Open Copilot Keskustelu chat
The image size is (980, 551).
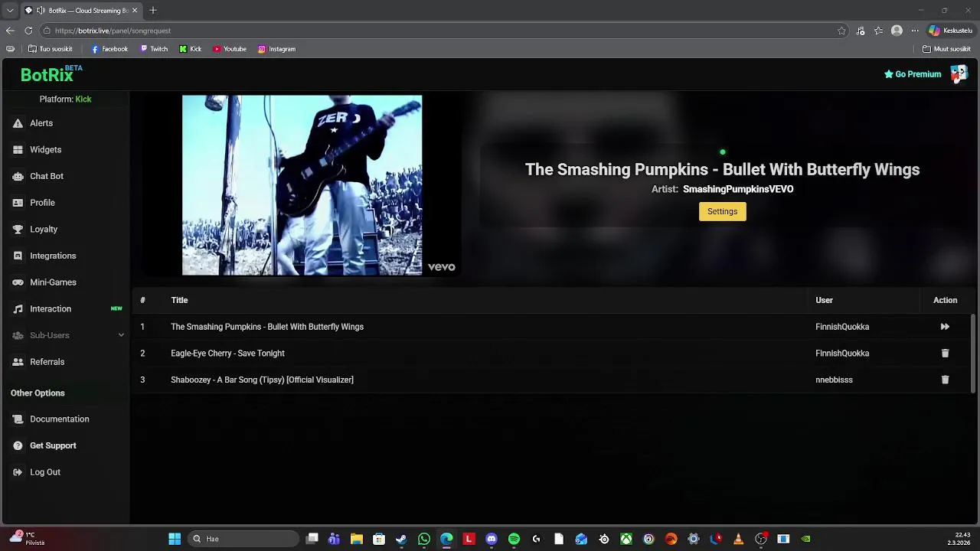(x=950, y=31)
